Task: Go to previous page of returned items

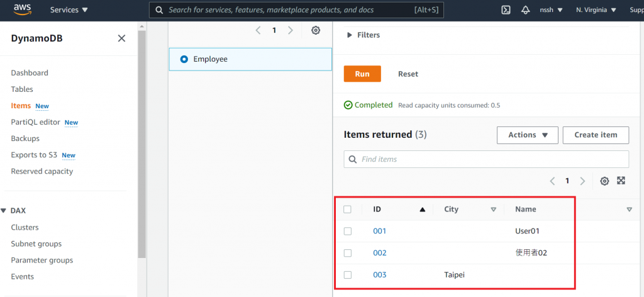Action: tap(552, 181)
